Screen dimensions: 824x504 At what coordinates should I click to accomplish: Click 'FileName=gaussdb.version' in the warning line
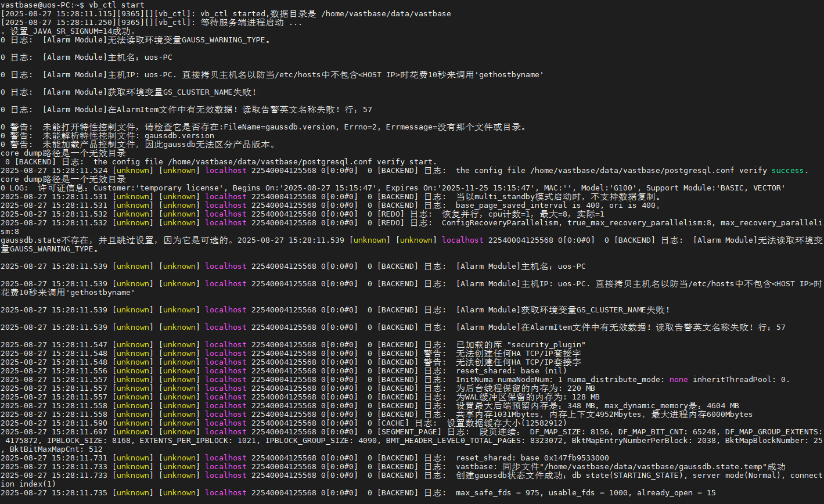tap(279, 127)
